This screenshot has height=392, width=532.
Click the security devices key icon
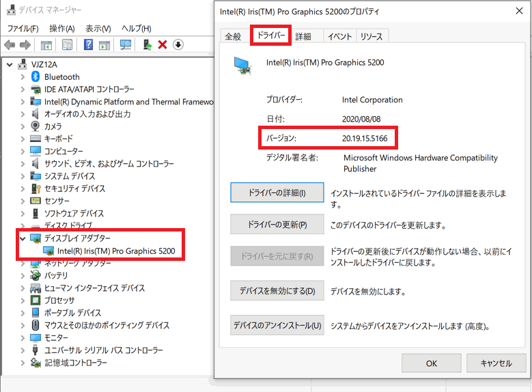[x=36, y=188]
